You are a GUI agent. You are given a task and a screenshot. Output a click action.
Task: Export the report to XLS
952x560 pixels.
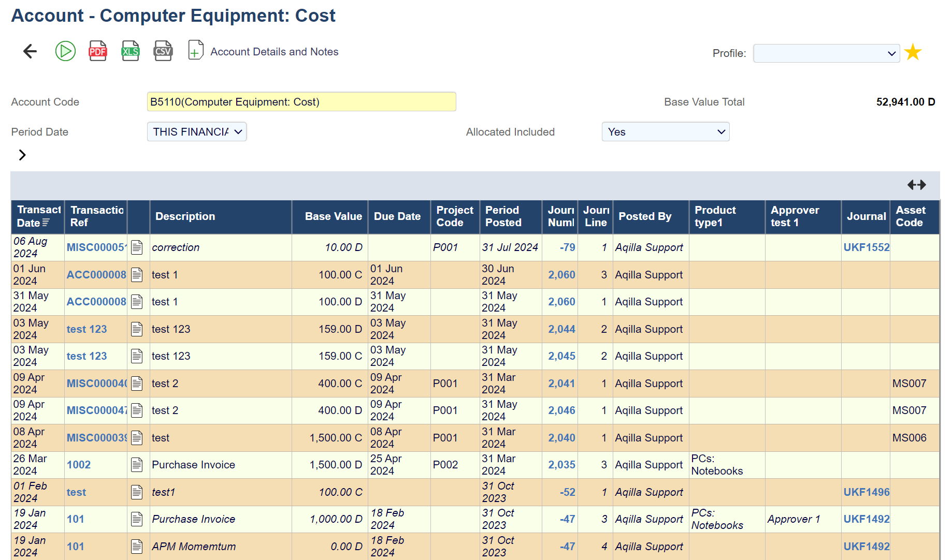click(x=131, y=51)
